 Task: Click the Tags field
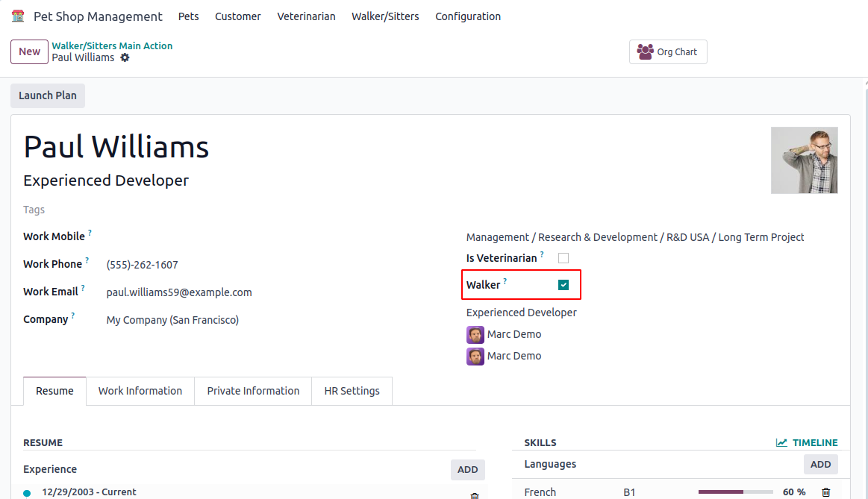[x=34, y=210]
